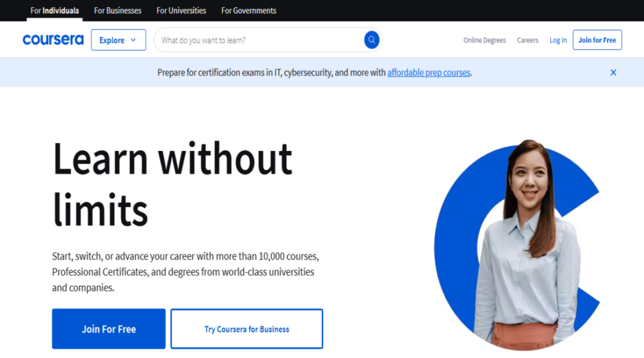Viewport: 644px width, 358px height.
Task: Click the hero image of smiling woman
Action: pos(517,245)
